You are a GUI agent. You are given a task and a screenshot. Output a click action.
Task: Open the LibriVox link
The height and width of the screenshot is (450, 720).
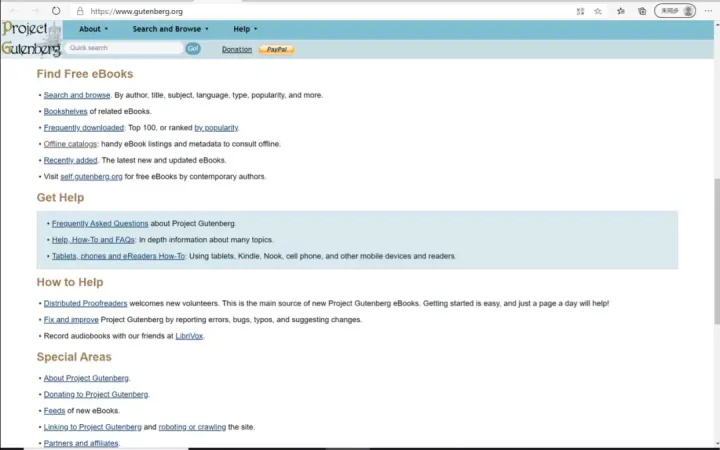(x=189, y=336)
